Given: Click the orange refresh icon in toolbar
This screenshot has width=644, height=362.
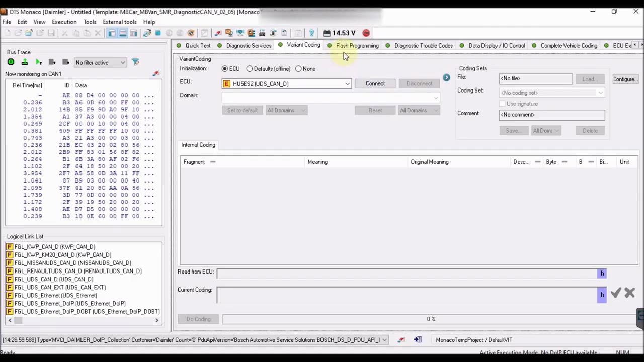Looking at the screenshot, I should pyautogui.click(x=191, y=33).
